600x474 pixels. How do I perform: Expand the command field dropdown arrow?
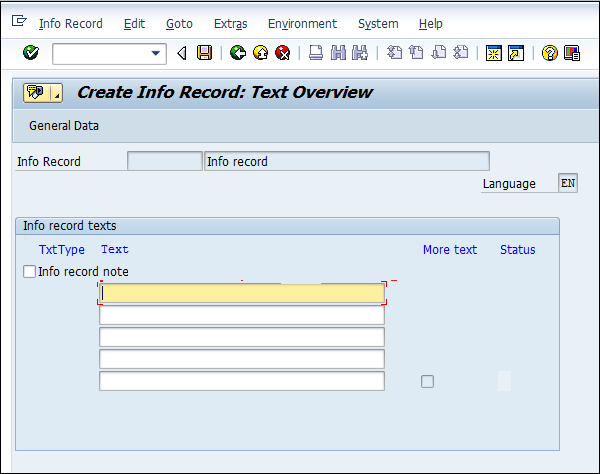pos(156,54)
